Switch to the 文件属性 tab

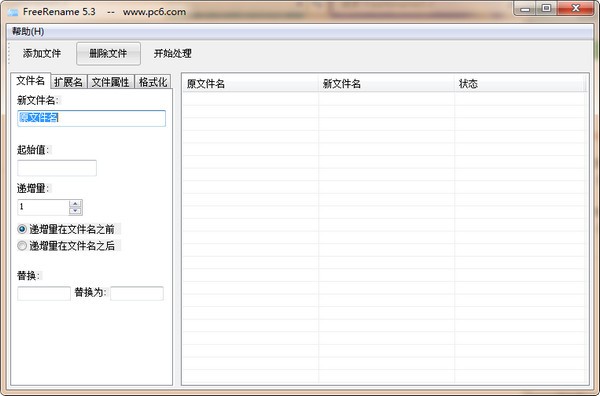coord(111,82)
